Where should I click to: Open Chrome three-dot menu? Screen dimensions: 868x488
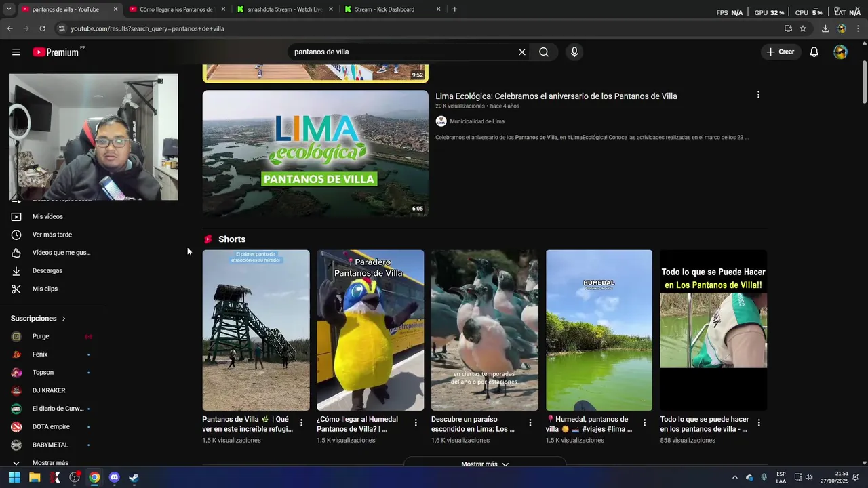[x=858, y=28]
